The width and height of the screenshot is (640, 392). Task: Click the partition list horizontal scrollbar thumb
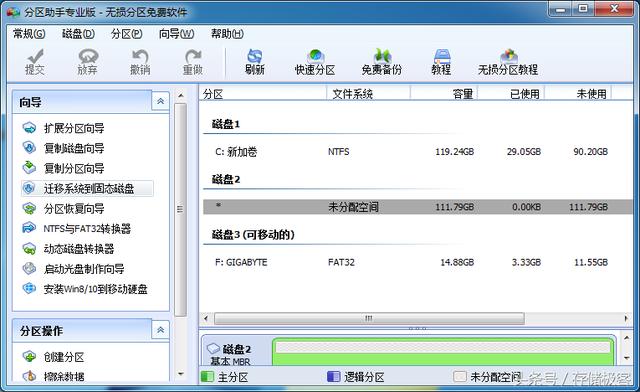click(x=369, y=318)
